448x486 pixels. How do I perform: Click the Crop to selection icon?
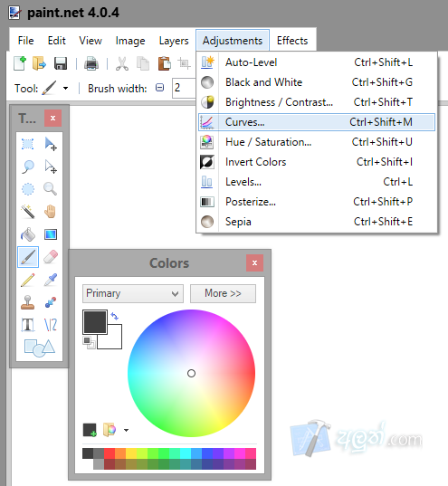[184, 63]
